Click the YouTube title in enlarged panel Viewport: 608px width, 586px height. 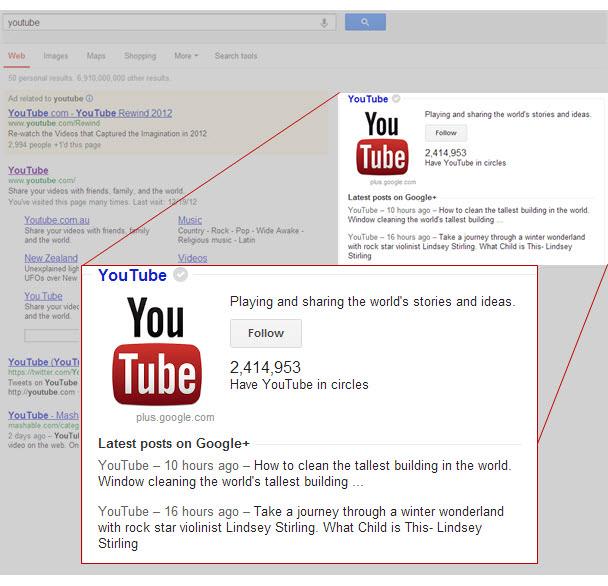[132, 275]
